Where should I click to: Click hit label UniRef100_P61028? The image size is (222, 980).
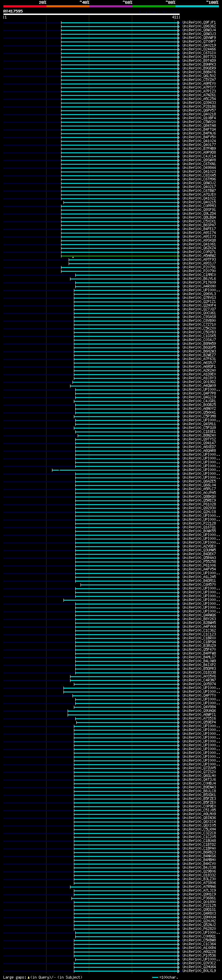pos(199,504)
